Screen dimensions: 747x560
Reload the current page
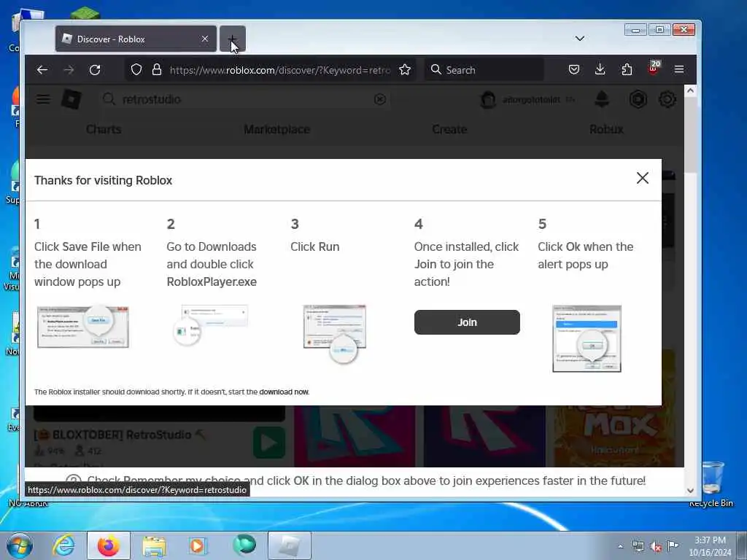95,70
